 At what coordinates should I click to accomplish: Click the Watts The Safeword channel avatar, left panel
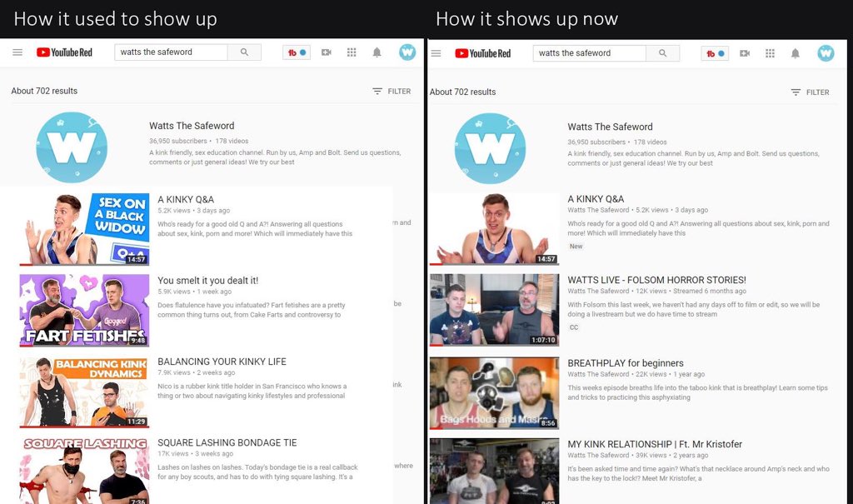coord(72,147)
